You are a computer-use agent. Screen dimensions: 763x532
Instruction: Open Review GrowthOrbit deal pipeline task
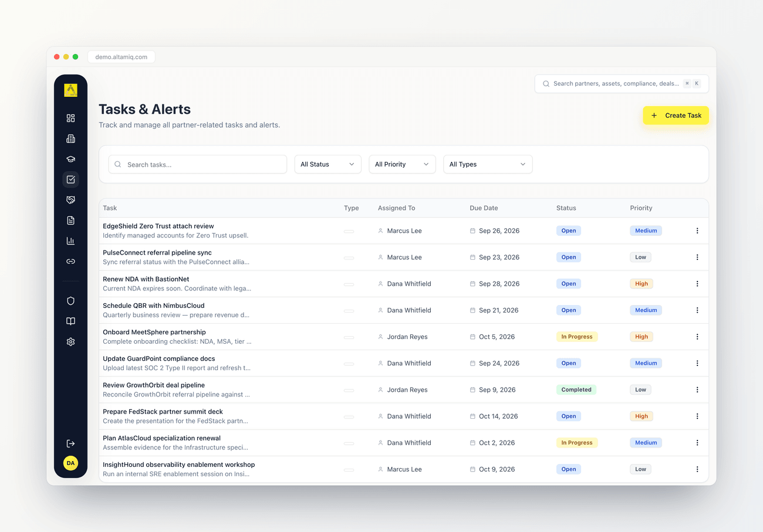(154, 385)
